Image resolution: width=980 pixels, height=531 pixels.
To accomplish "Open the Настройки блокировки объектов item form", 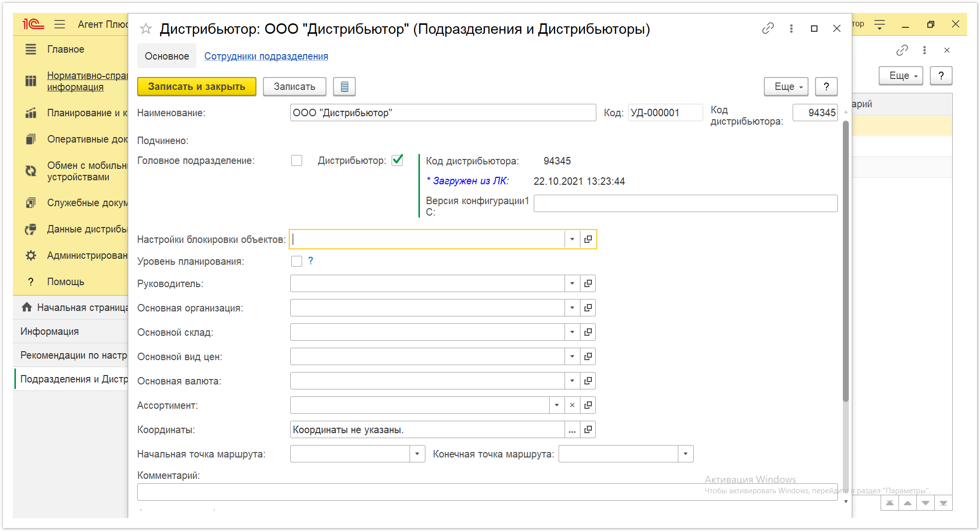I will click(588, 239).
